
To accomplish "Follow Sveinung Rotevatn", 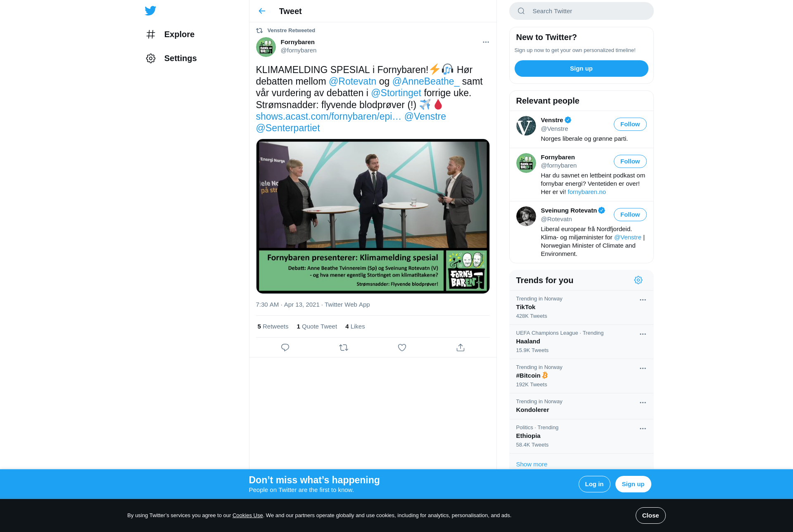I will pyautogui.click(x=630, y=215).
